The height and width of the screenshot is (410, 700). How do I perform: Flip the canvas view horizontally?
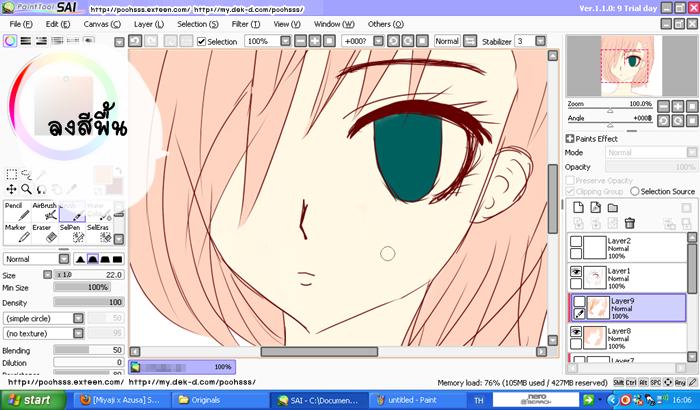pos(470,41)
